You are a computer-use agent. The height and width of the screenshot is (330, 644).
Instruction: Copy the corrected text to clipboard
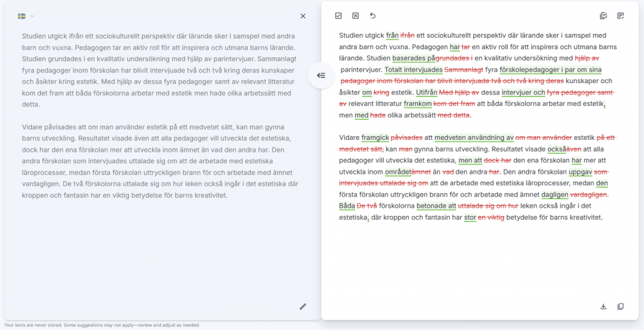(x=621, y=307)
